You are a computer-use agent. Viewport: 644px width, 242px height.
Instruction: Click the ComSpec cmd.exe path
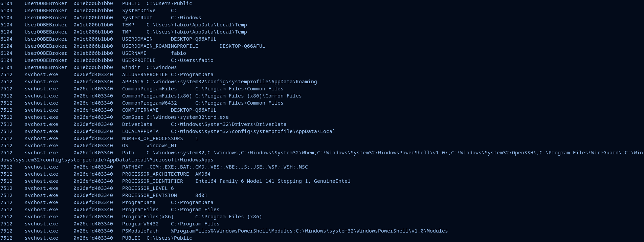click(187, 117)
